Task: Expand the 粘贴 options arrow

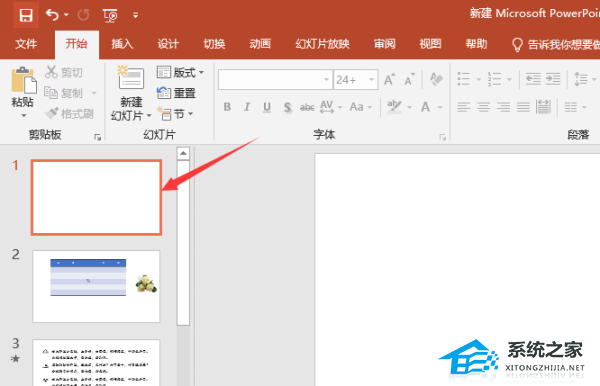Action: pyautogui.click(x=24, y=115)
